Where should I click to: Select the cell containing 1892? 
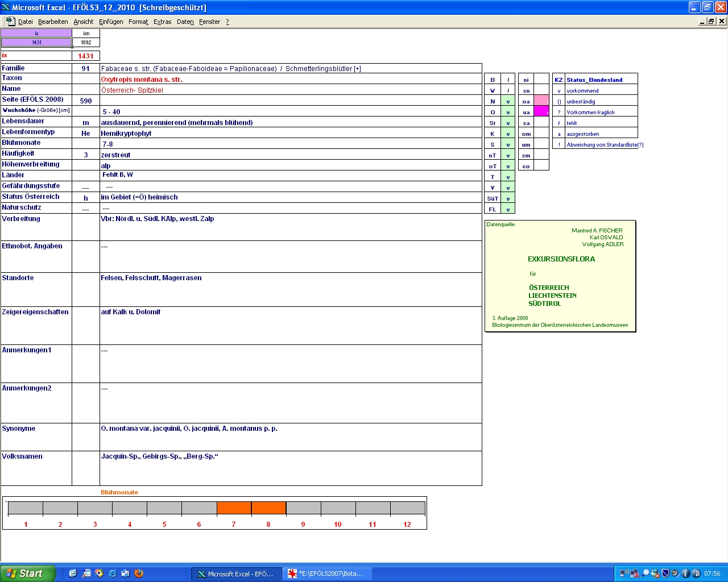pos(86,42)
